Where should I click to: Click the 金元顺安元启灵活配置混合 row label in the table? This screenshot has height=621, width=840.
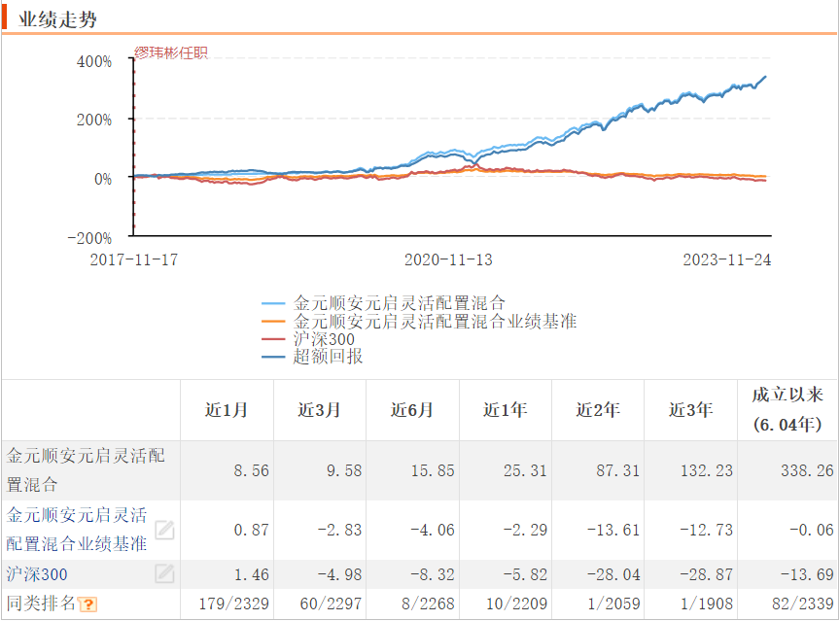pos(86,470)
